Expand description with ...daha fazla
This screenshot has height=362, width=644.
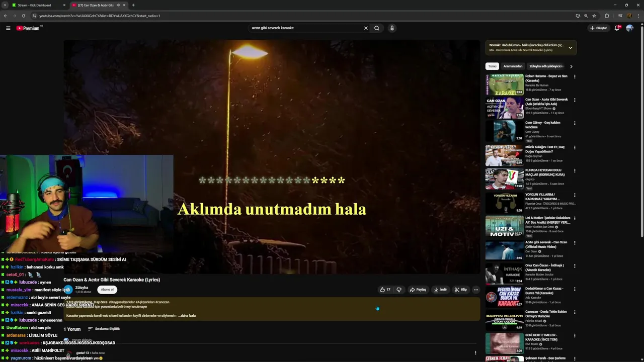coord(187,316)
